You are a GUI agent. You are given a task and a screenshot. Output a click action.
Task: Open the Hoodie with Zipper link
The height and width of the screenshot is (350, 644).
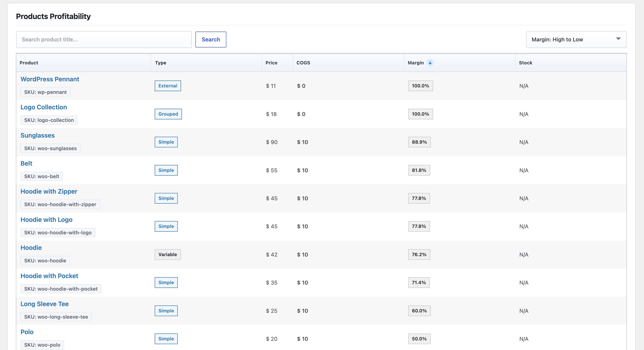point(49,192)
